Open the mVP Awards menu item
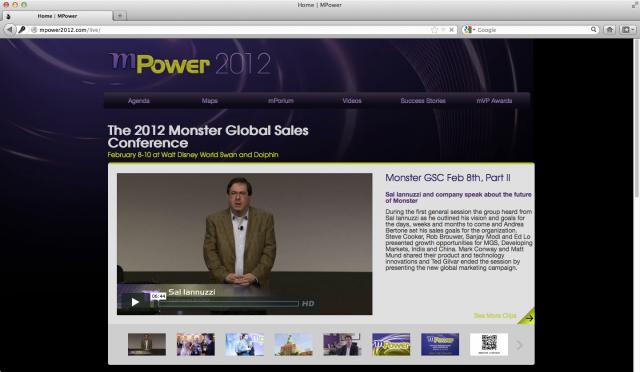Viewport: 640px width, 372px height. pos(494,100)
